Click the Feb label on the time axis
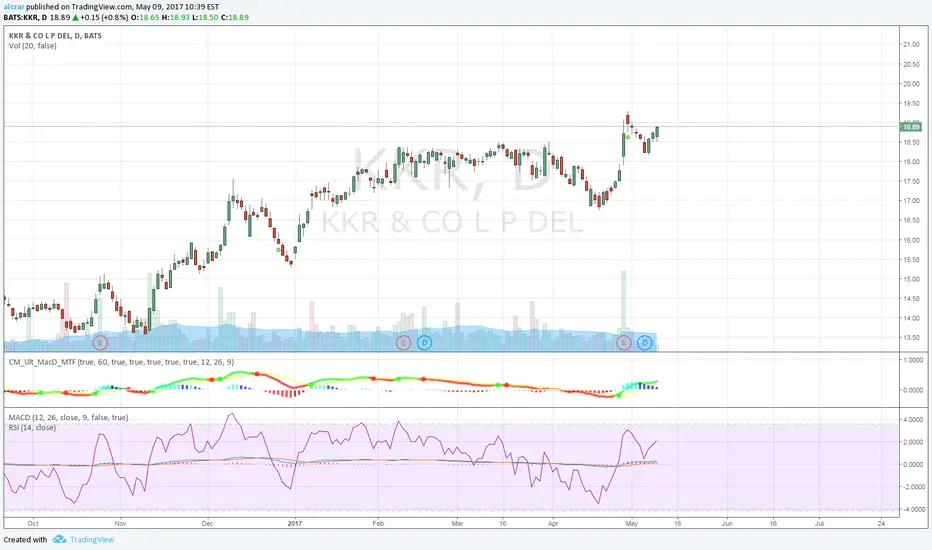This screenshot has height=550, width=932. 378,524
